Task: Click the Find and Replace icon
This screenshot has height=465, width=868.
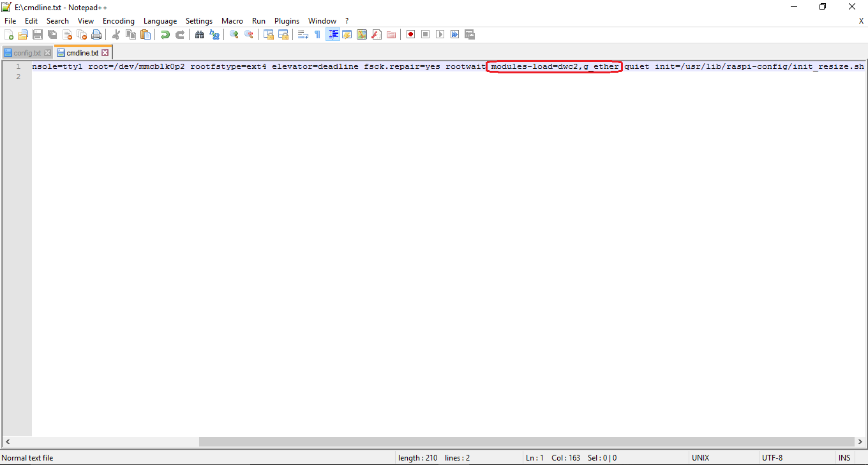Action: coord(214,34)
